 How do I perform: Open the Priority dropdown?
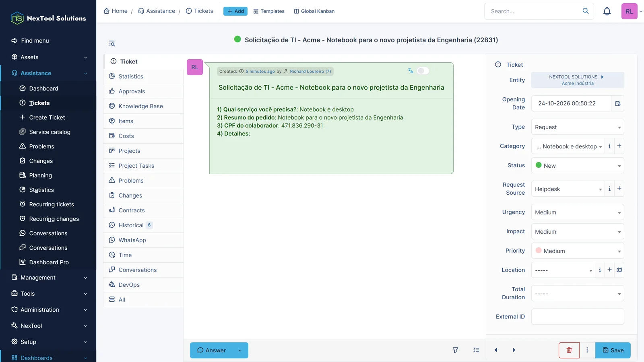[x=578, y=251]
